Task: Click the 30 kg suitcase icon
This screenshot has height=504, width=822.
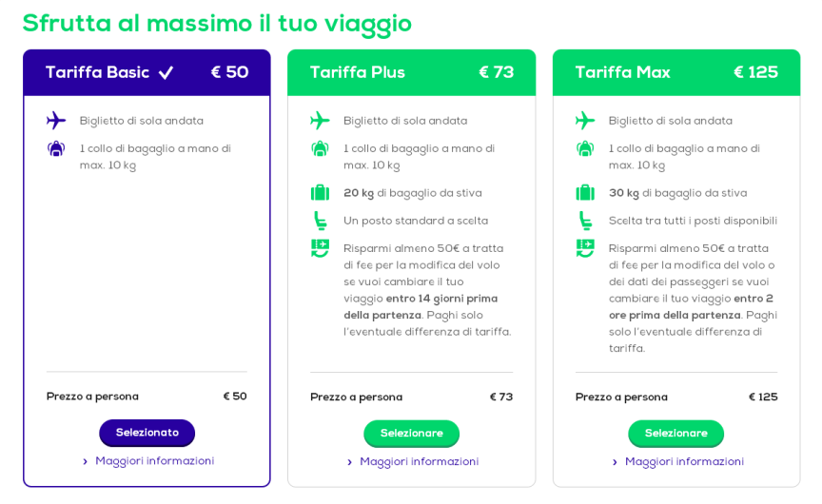Action: [x=585, y=193]
